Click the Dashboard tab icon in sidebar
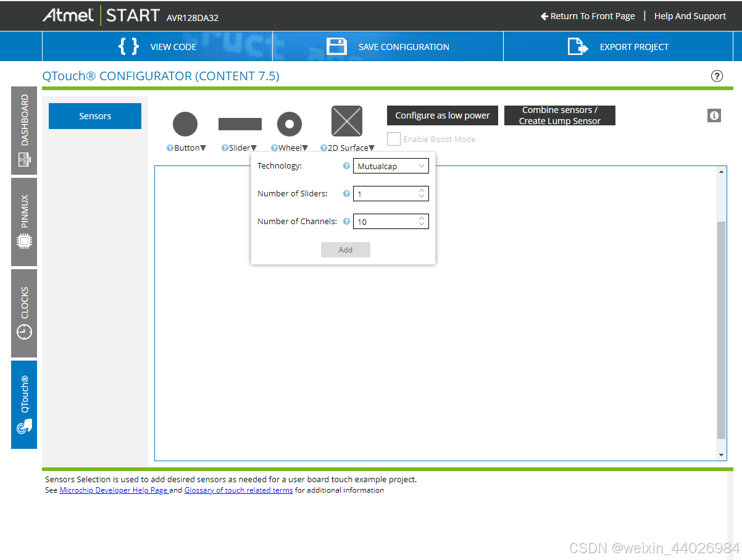The image size is (742, 560). tap(24, 161)
